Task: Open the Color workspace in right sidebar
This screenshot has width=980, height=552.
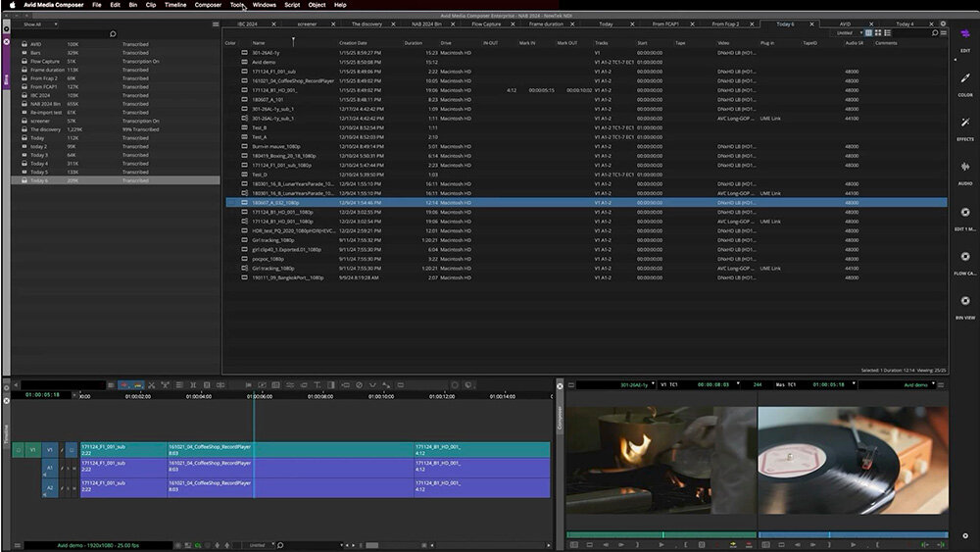Action: 964,80
